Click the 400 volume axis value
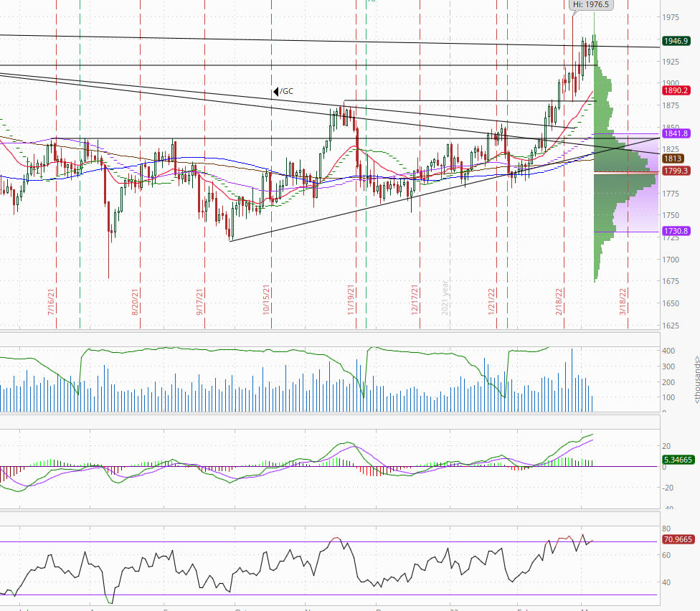The height and width of the screenshot is (611, 700). coord(668,351)
